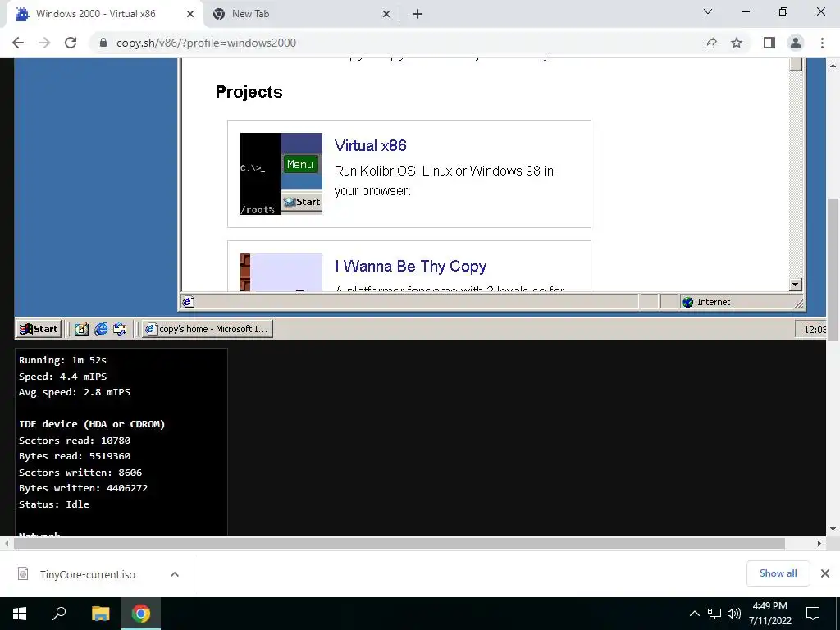Open the Chrome three-dot menu

822,43
